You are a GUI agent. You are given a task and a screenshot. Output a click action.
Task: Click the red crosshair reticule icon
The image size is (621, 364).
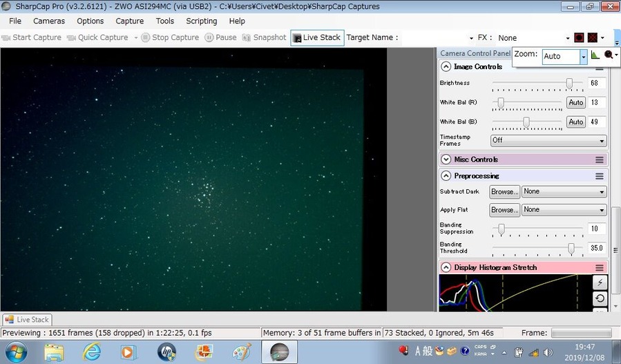pyautogui.click(x=593, y=38)
